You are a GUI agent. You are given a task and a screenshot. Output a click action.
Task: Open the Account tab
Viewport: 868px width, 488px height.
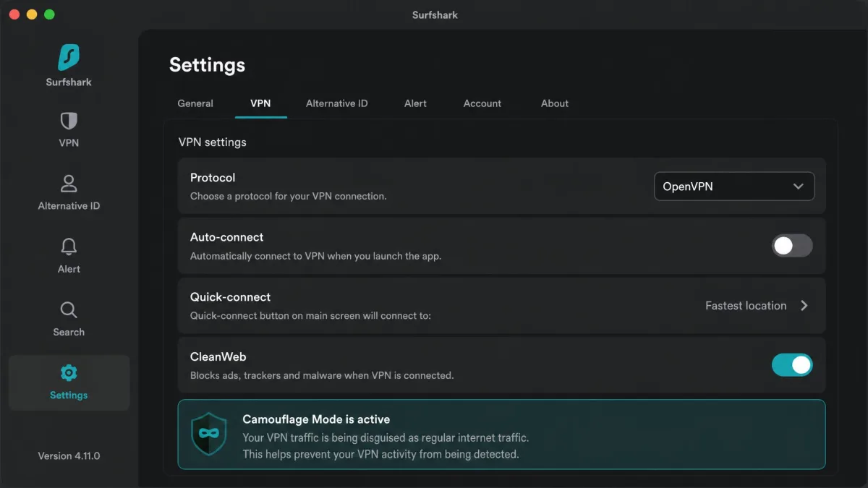click(x=482, y=103)
